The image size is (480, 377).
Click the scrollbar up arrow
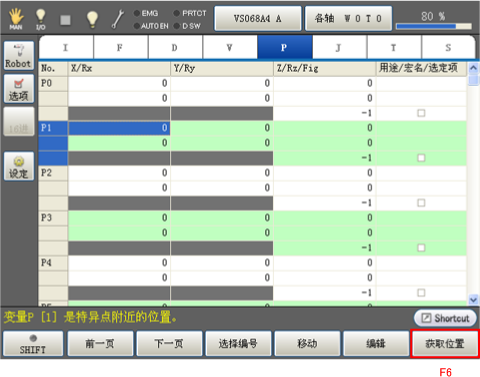[473, 68]
